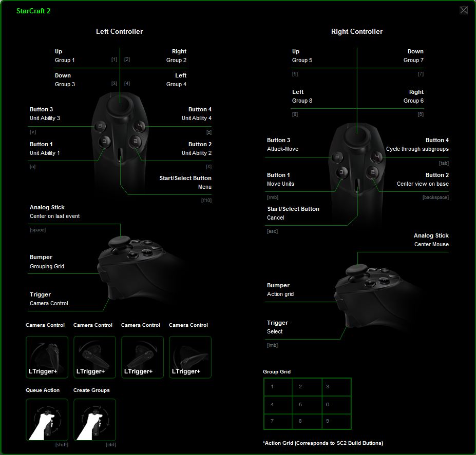Click the "Unit Ability 3" label
The width and height of the screenshot is (476, 455).
coord(45,118)
